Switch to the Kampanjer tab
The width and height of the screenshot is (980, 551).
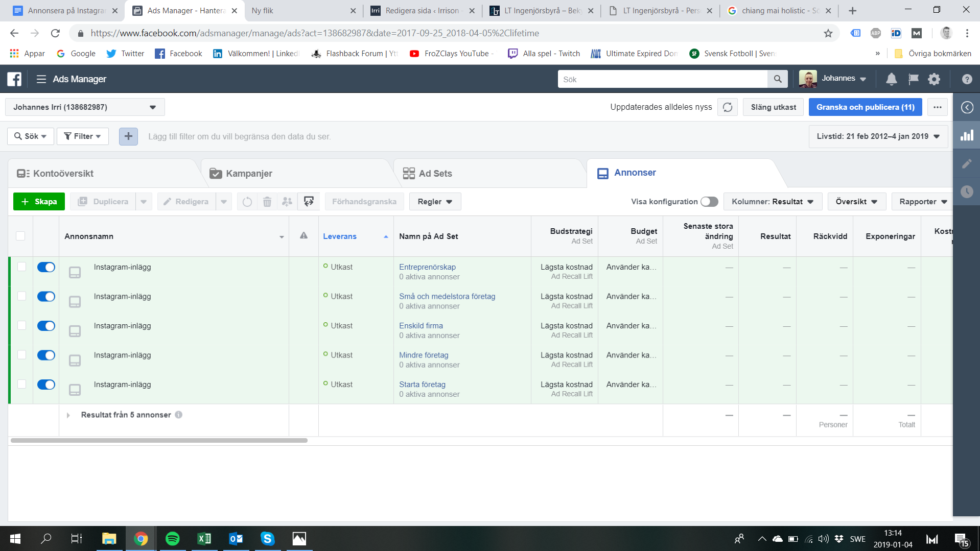click(x=248, y=174)
